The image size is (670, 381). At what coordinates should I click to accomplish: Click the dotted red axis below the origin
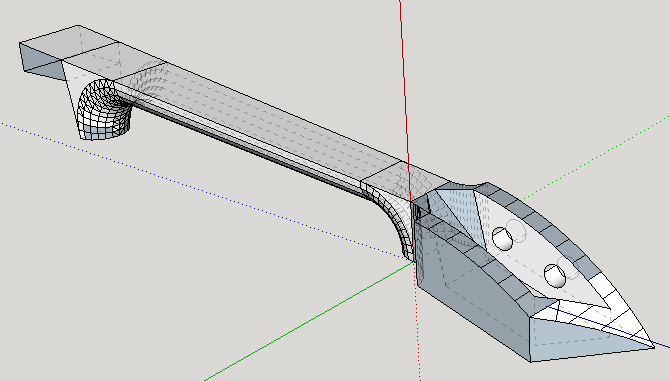(x=417, y=321)
